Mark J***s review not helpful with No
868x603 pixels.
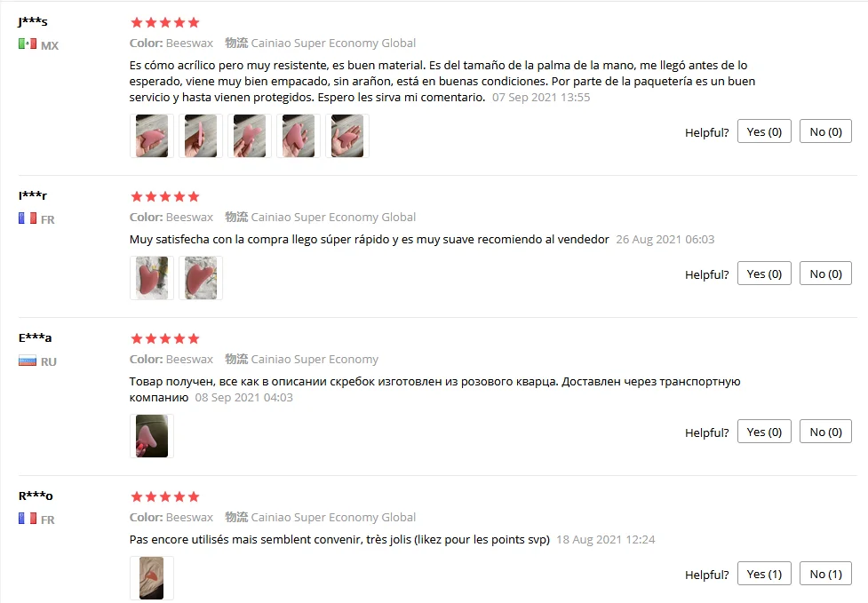point(825,131)
